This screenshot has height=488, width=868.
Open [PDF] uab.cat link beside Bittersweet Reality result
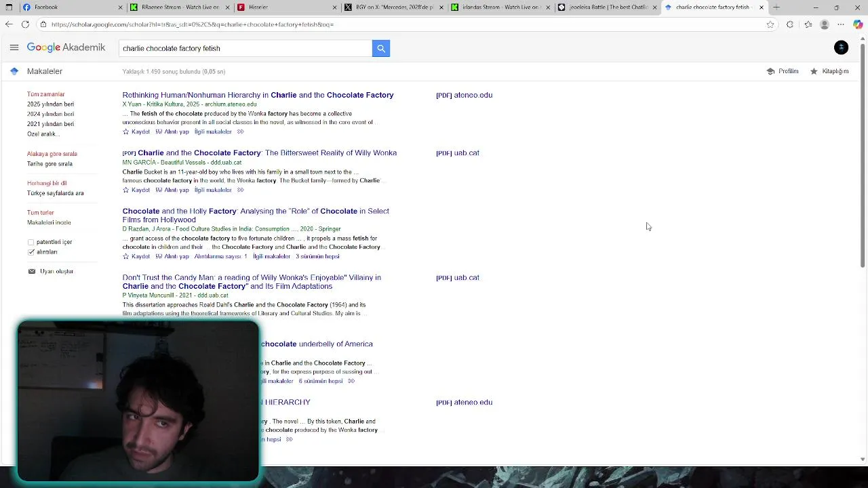click(458, 153)
